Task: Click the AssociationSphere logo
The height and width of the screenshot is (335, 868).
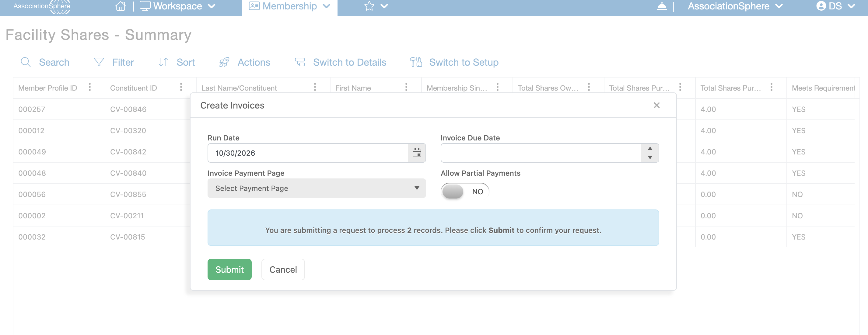Action: pos(42,7)
